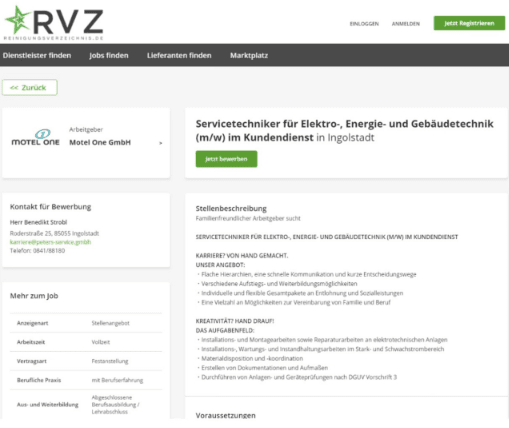This screenshot has height=428, width=509.
Task: Click Anzeigenart label
Action: [32, 323]
